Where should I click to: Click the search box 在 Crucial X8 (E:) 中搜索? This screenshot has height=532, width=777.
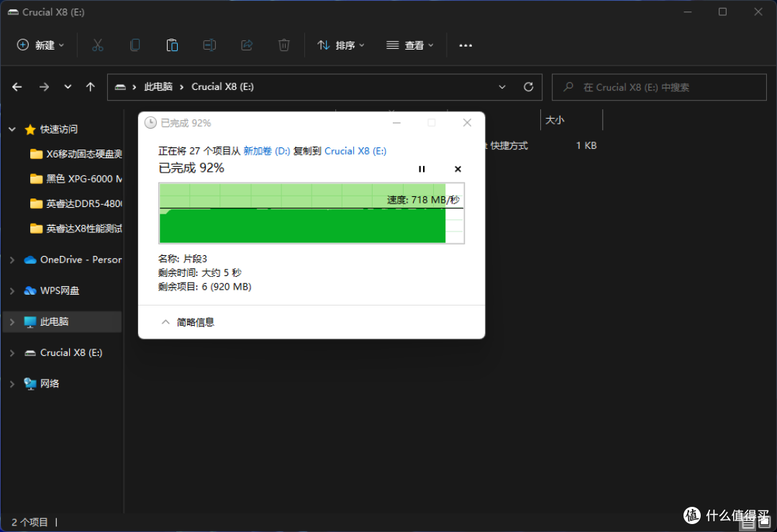tap(659, 87)
